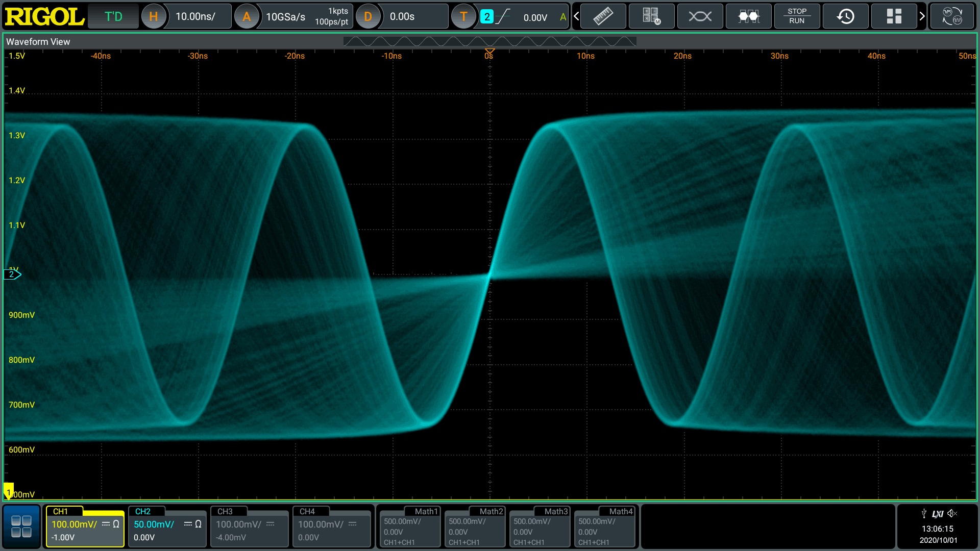Open the waveform History viewer
The image size is (980, 551).
pyautogui.click(x=845, y=16)
